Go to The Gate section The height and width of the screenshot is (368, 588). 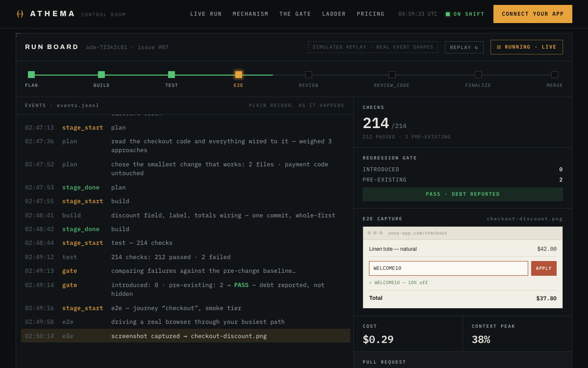point(295,14)
